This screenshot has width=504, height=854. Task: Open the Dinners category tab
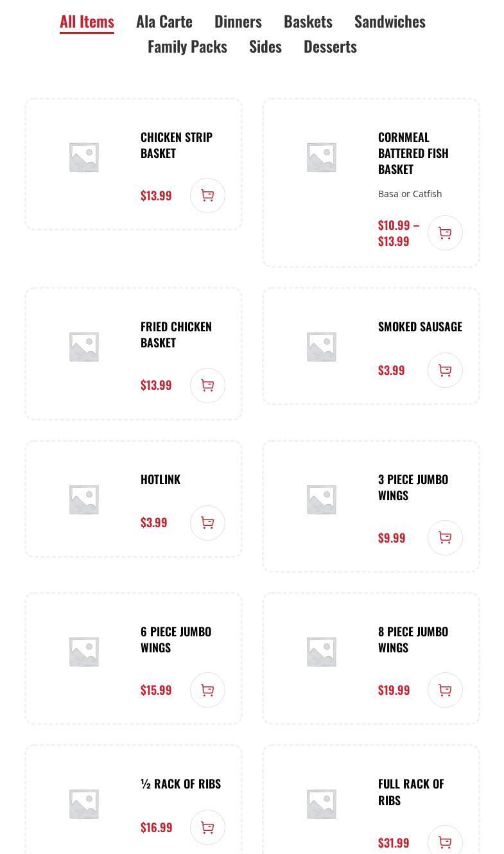point(238,21)
